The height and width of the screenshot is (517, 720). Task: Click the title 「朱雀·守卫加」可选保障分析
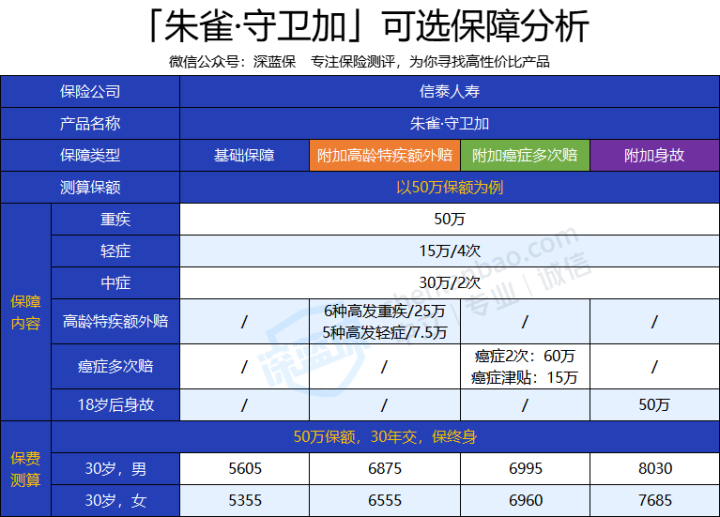tap(368, 26)
